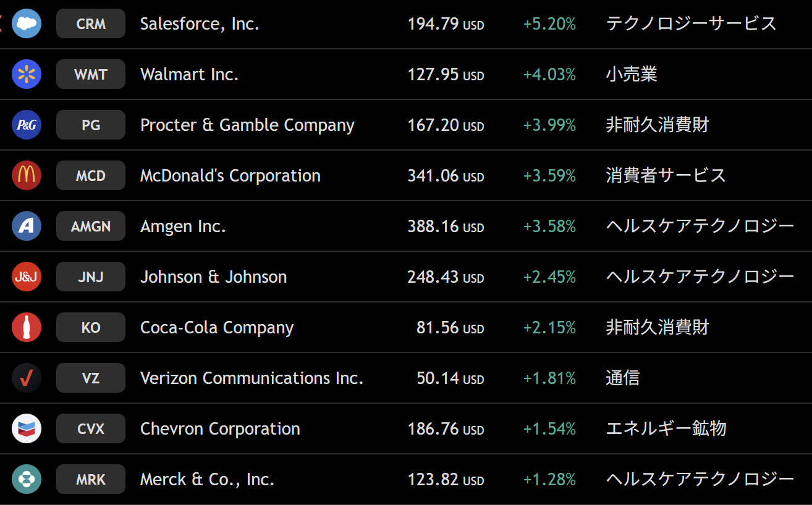
Task: Open the Chevron Corporation name link
Action: 220,429
